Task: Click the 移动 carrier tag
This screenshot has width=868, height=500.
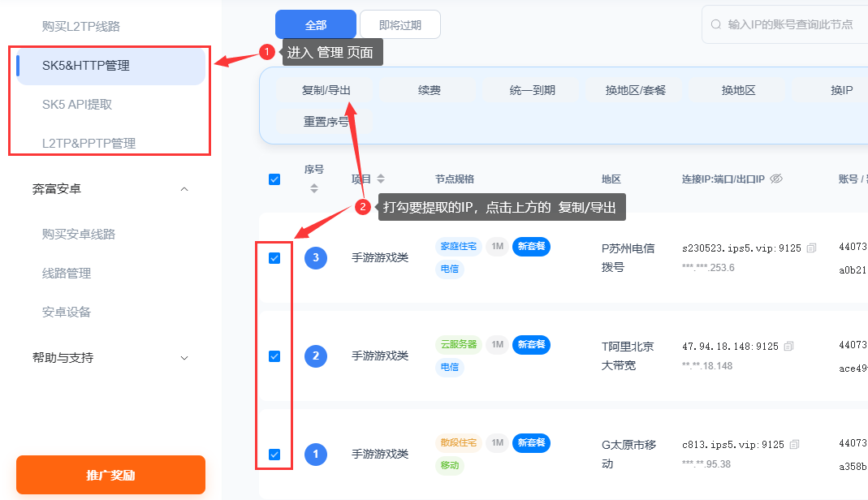Action: (x=450, y=465)
